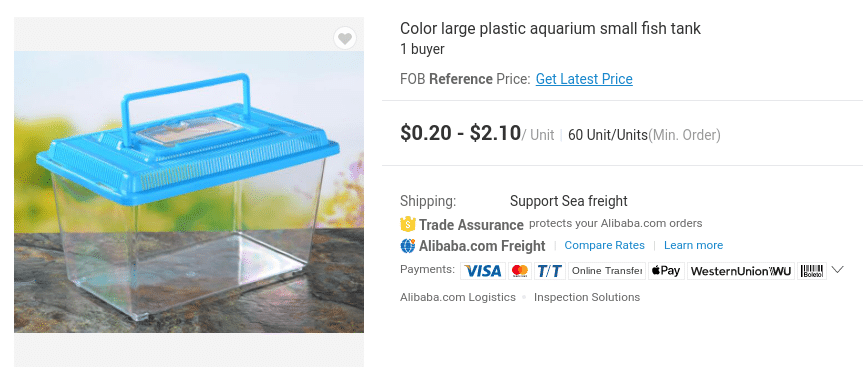Image resolution: width=863 pixels, height=375 pixels.
Task: Click the Mastercard payment icon
Action: (x=520, y=271)
